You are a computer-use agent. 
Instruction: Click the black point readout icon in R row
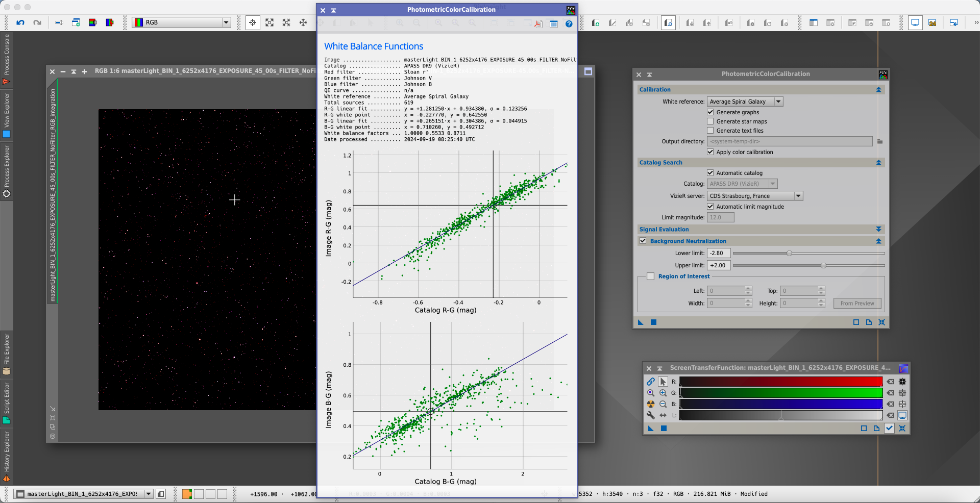point(902,382)
